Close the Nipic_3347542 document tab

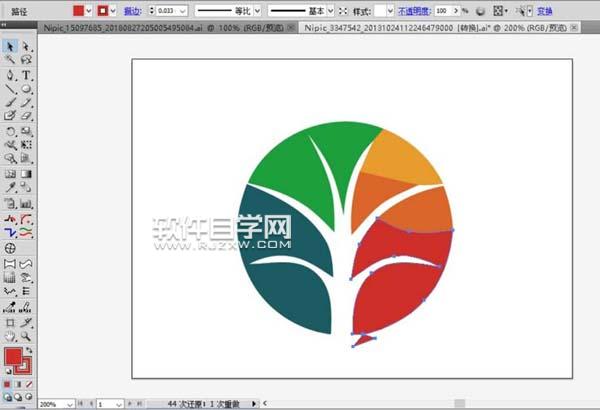(574, 28)
